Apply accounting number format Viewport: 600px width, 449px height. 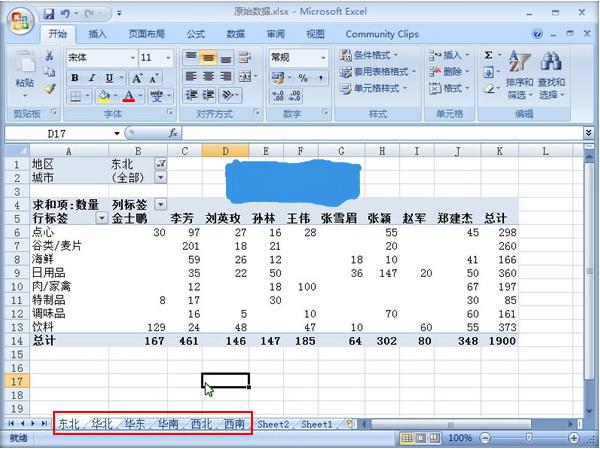pyautogui.click(x=278, y=78)
